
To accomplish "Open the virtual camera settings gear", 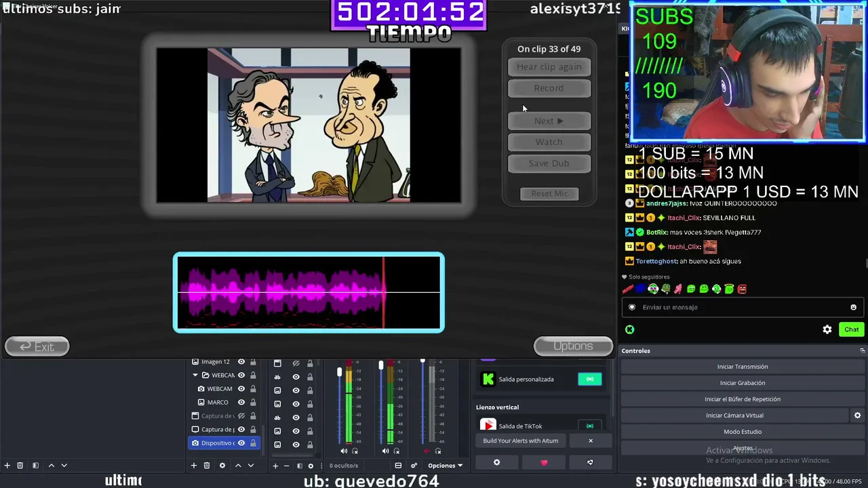I will pos(857,415).
